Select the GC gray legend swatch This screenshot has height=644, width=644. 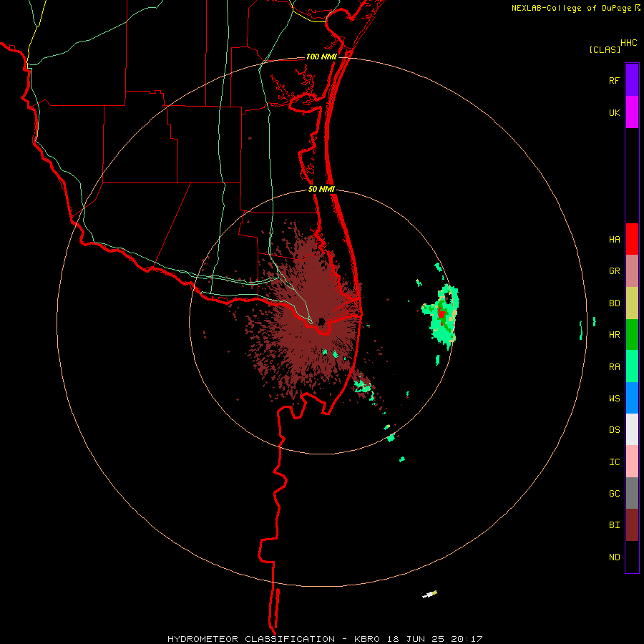(x=632, y=493)
